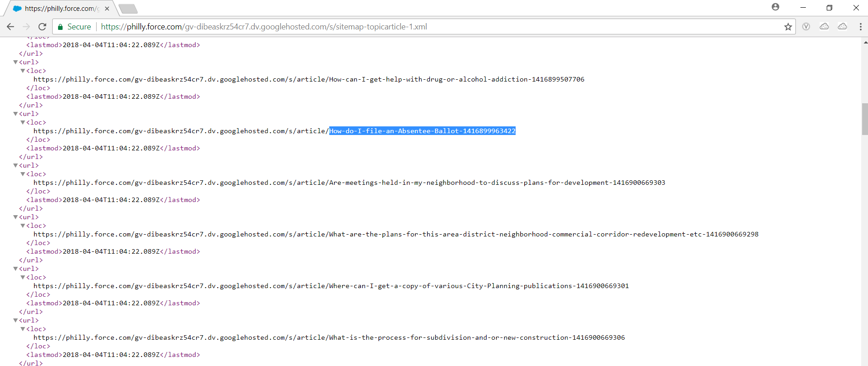Click the forward navigation arrow
Image resolution: width=868 pixels, height=366 pixels.
(x=26, y=27)
